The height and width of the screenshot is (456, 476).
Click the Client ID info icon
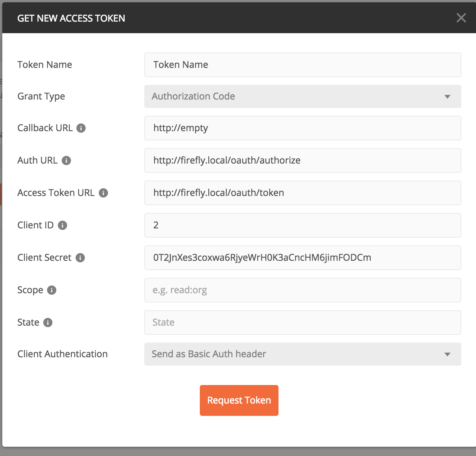click(62, 225)
